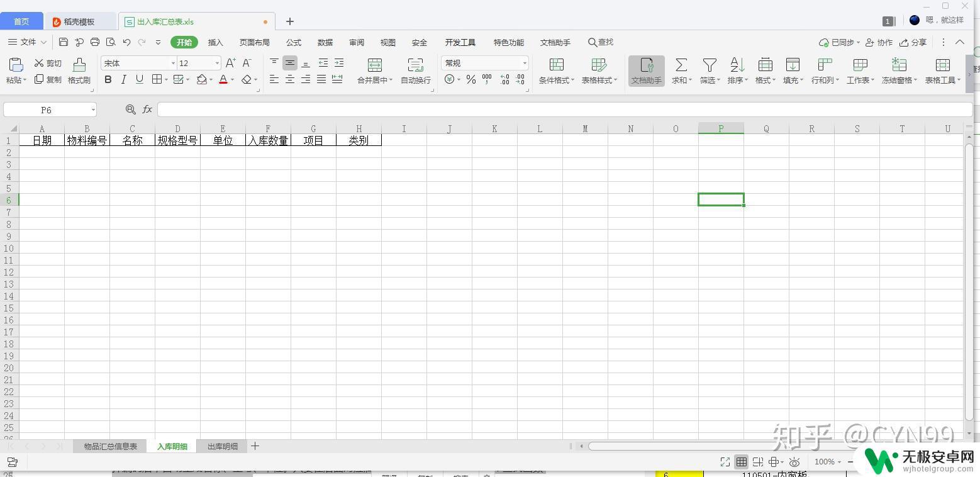The image size is (980, 477).
Task: Align cell text to the left
Action: click(x=274, y=79)
